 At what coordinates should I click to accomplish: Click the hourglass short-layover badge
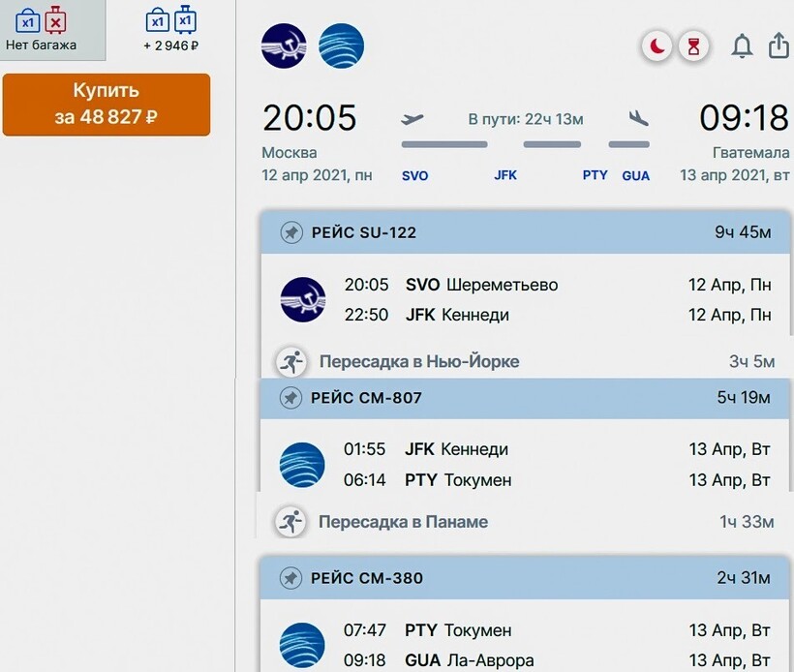693,46
